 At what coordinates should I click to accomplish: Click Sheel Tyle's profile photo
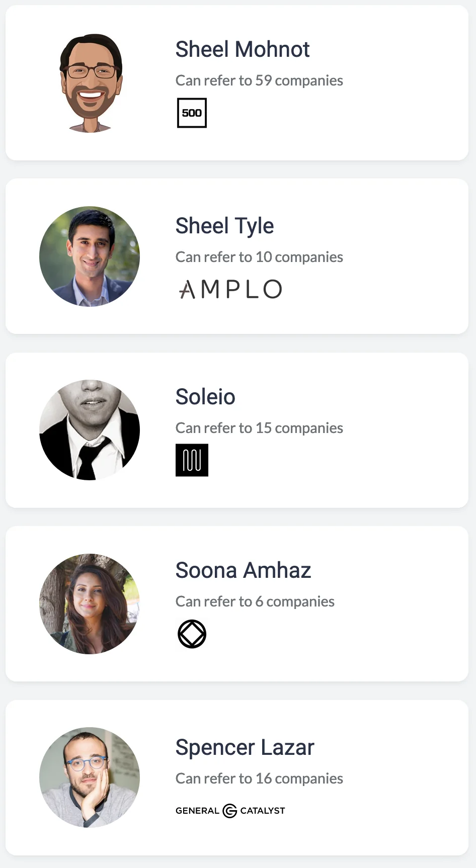tap(90, 256)
